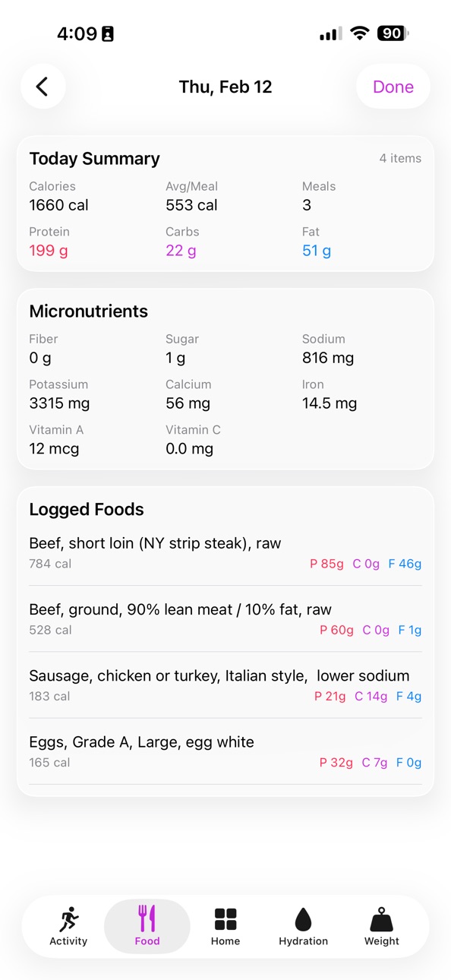Tap the Protein 199 g value
Screen dimensions: 451x980
coord(49,251)
